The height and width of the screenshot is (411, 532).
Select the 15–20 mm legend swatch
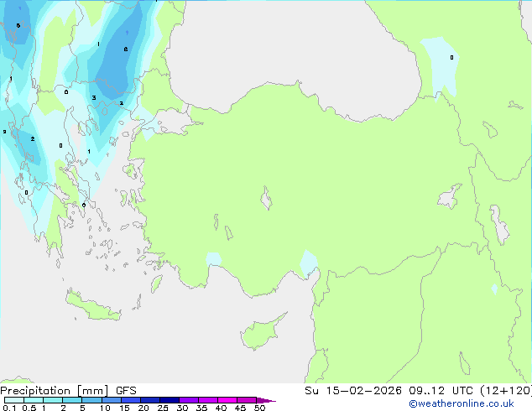coord(131,400)
